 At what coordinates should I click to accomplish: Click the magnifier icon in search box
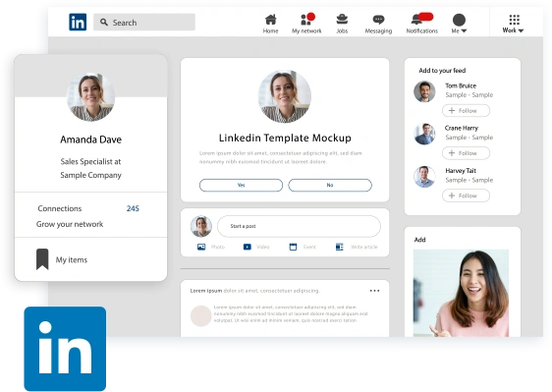coord(104,23)
